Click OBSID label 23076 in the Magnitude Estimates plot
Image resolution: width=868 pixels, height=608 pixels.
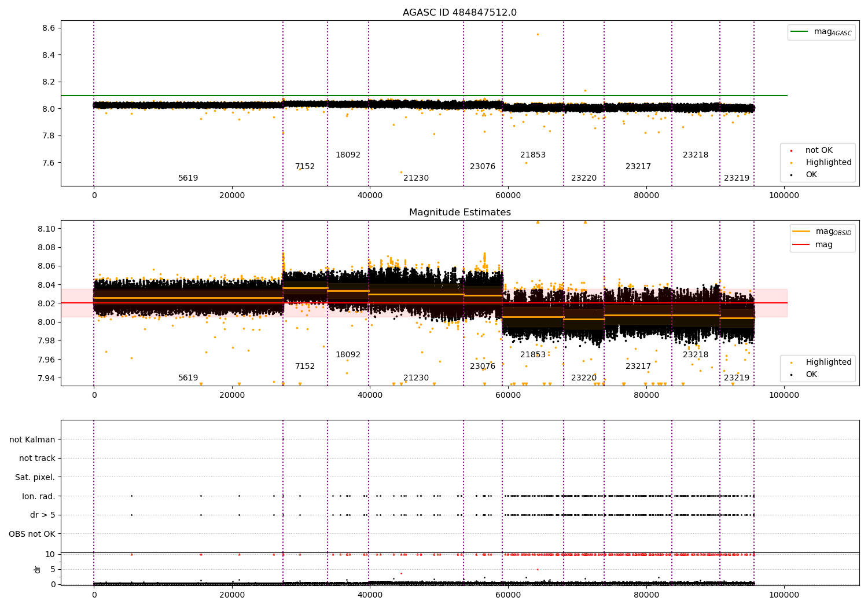(x=483, y=367)
